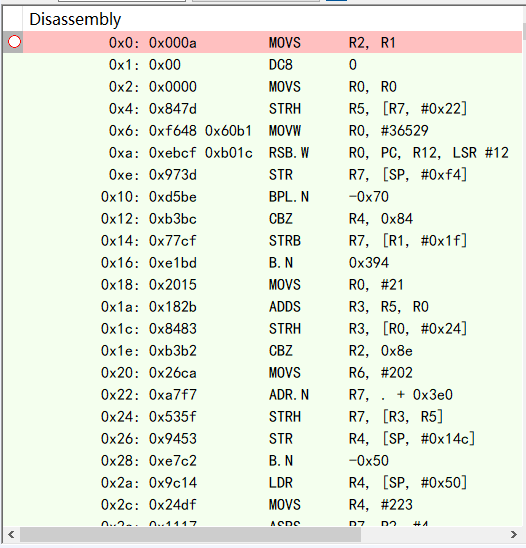Click the gutter margin beside address 0x4
Image resolution: width=526 pixels, height=548 pixels.
pyautogui.click(x=13, y=109)
